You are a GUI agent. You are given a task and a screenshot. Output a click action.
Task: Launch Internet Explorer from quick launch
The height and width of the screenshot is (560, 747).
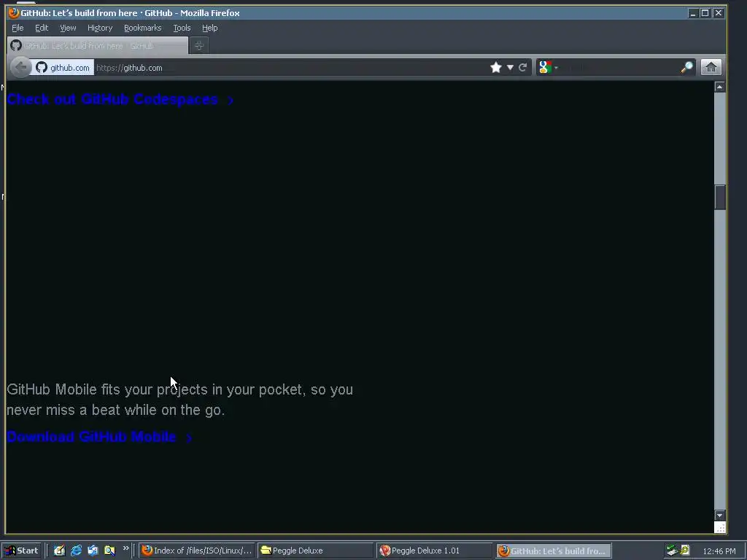[76, 551]
